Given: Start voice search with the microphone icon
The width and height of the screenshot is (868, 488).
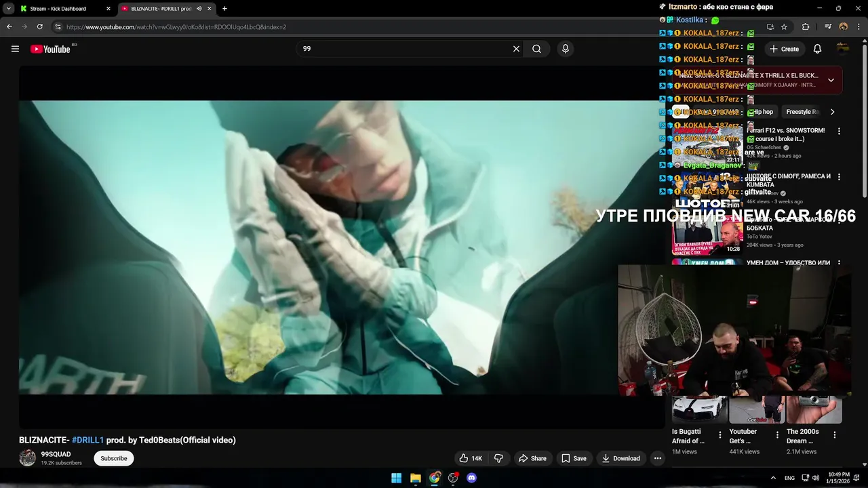Looking at the screenshot, I should [565, 49].
